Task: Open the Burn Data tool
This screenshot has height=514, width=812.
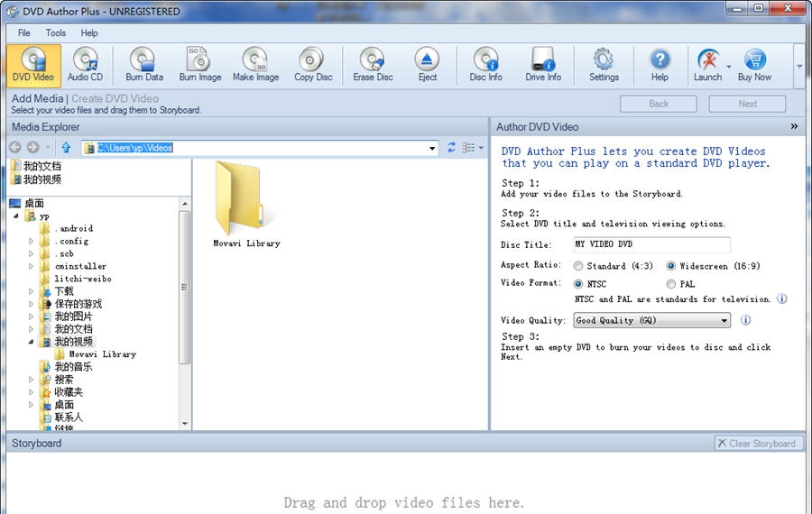Action: point(144,64)
